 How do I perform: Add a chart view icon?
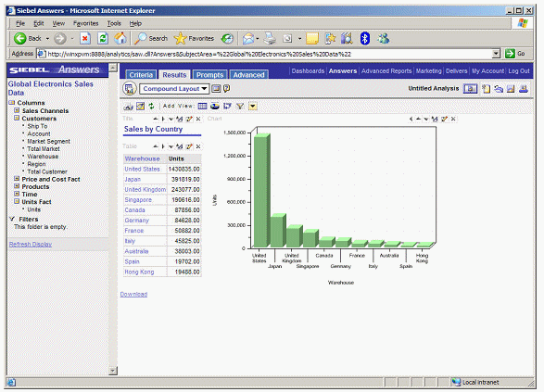coord(215,107)
